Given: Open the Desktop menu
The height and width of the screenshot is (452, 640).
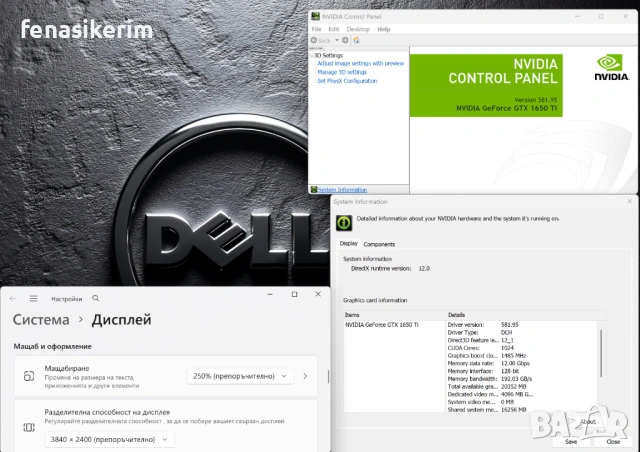Looking at the screenshot, I should 357,29.
